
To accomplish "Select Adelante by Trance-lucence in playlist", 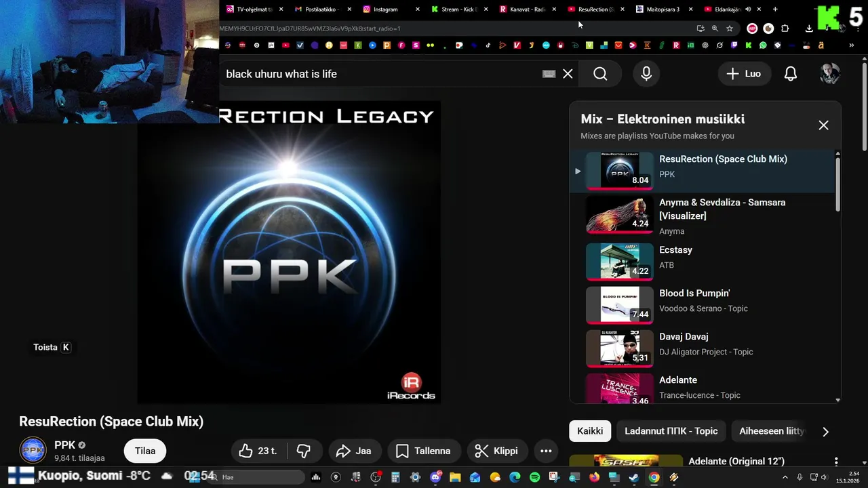I will pos(702,388).
